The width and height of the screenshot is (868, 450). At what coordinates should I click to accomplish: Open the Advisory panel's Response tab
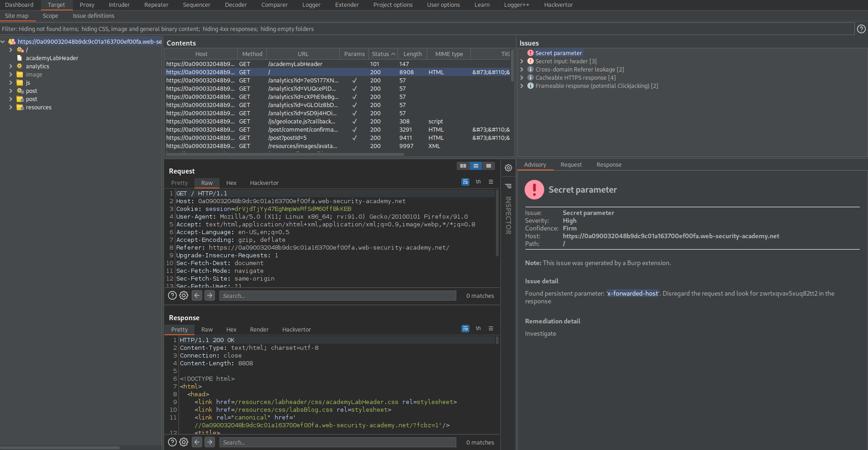point(609,164)
